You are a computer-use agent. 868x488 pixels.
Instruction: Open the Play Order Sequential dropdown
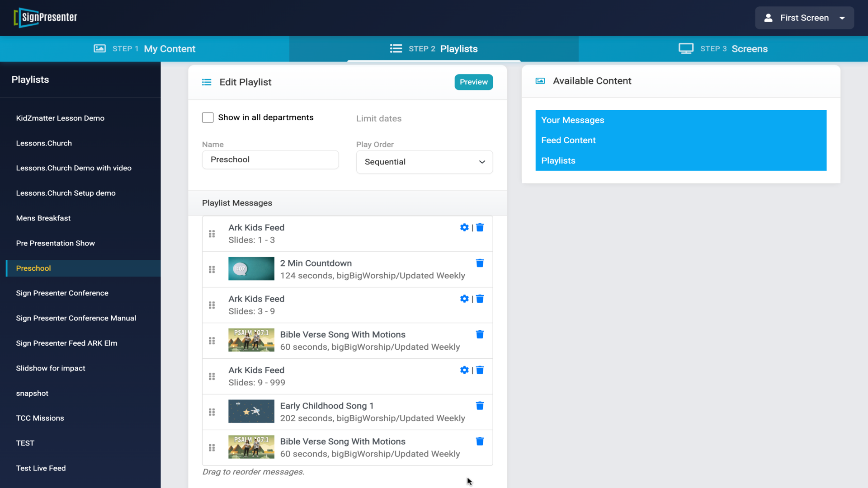(424, 162)
